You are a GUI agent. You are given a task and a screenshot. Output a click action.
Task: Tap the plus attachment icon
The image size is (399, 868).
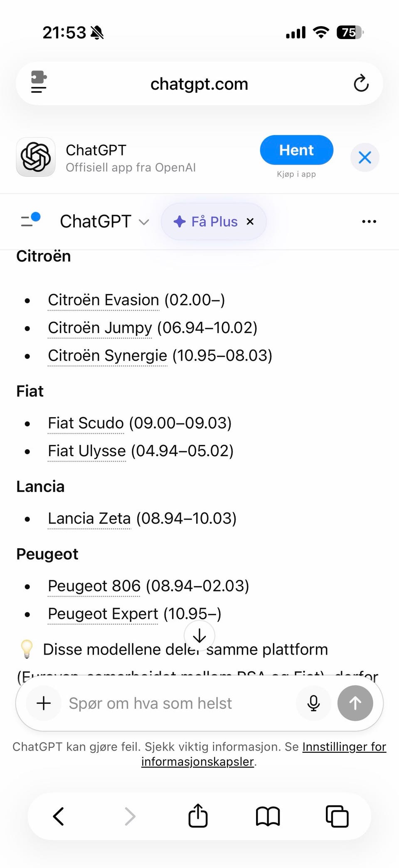point(44,703)
